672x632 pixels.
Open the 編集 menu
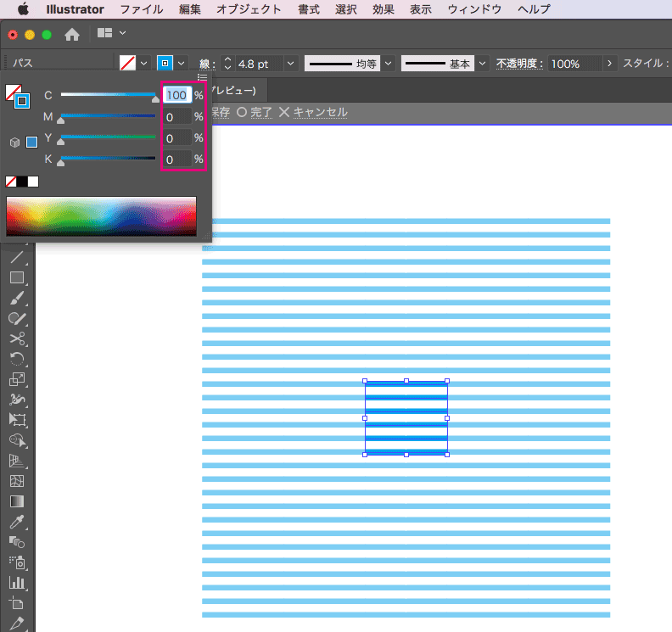point(190,9)
